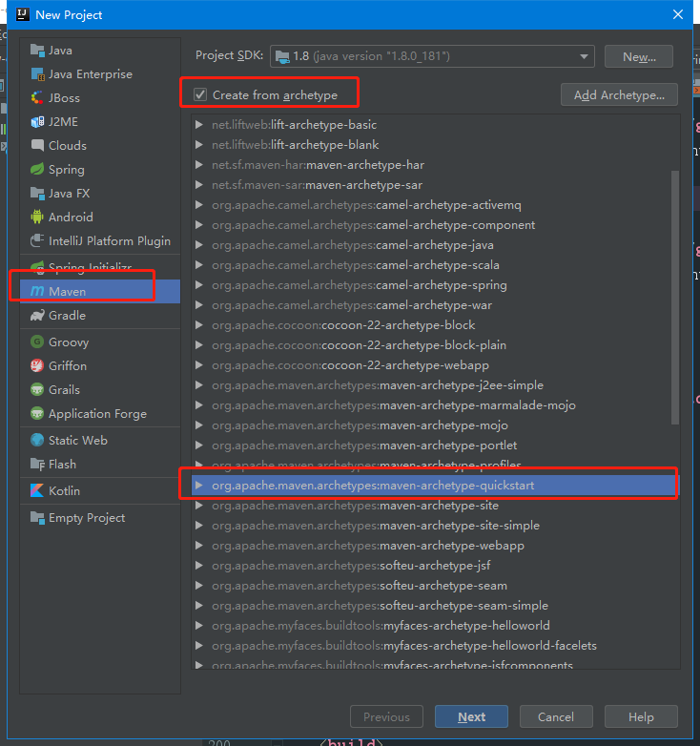Expand the maven-archetype-webapp arrow
The height and width of the screenshot is (746, 700).
199,546
